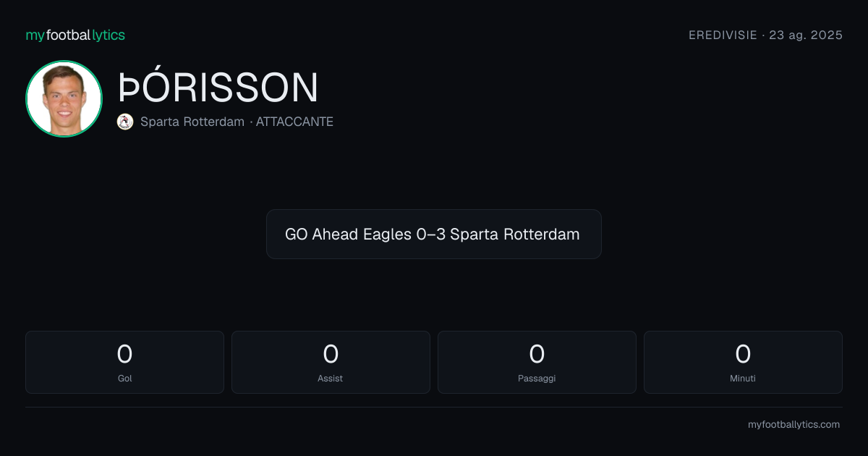Select the Assist stat card
868x456 pixels.
[331, 362]
